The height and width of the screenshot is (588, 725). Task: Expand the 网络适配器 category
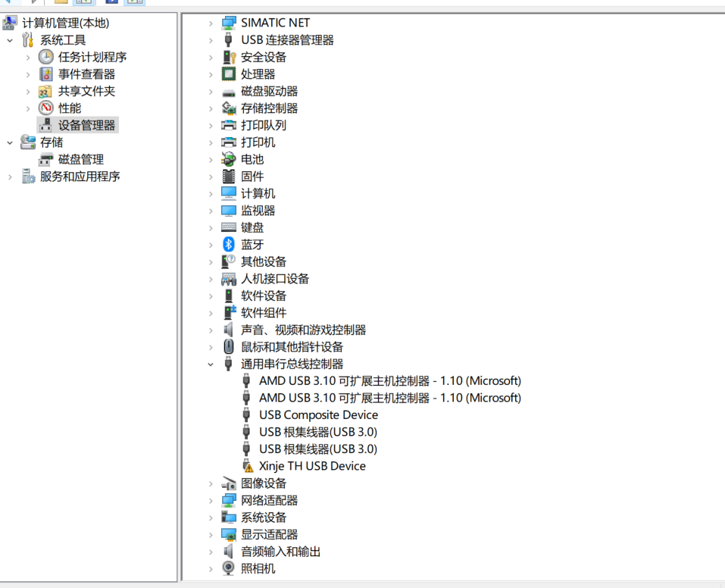tap(211, 501)
